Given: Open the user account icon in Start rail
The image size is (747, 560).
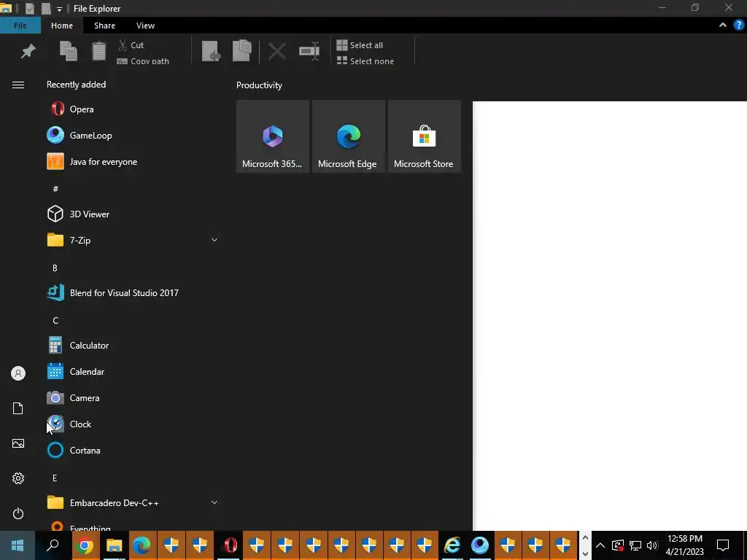Looking at the screenshot, I should 18,373.
